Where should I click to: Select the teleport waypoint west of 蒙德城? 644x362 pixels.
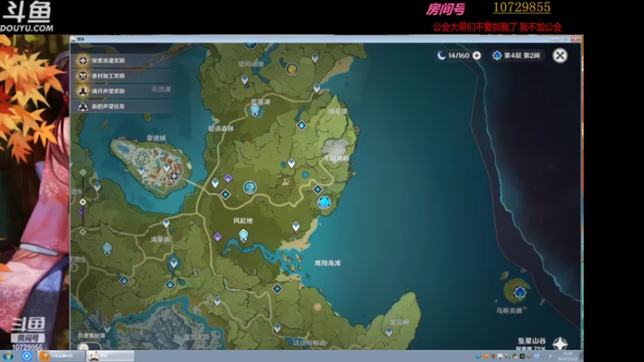(97, 187)
